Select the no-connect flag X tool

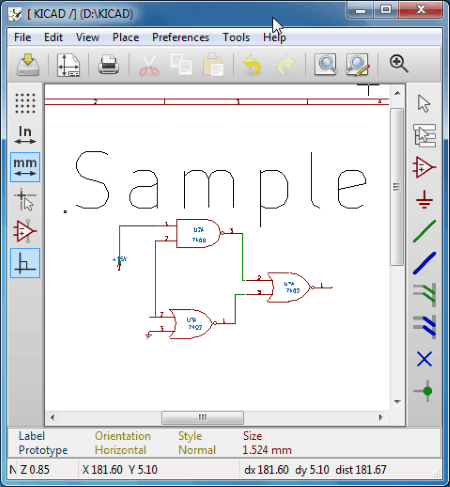(424, 359)
